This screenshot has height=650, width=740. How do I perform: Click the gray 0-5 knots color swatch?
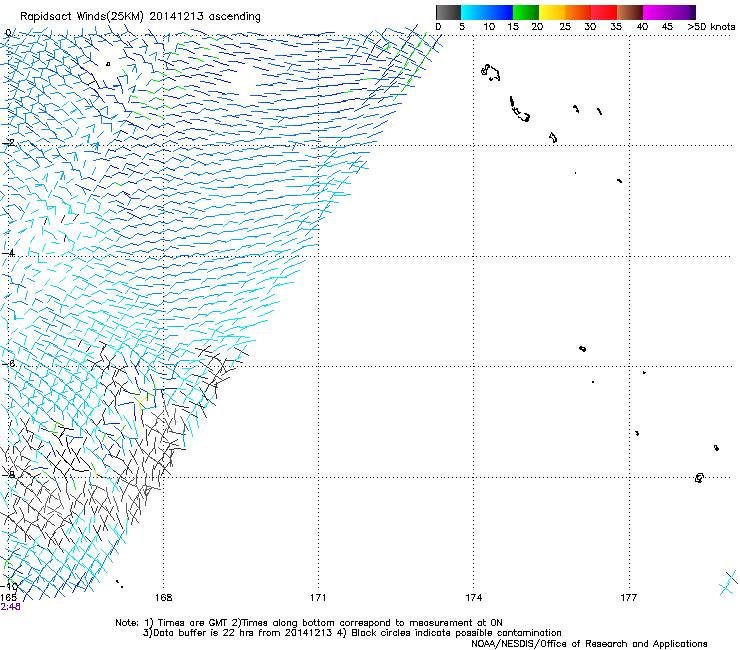click(x=448, y=12)
